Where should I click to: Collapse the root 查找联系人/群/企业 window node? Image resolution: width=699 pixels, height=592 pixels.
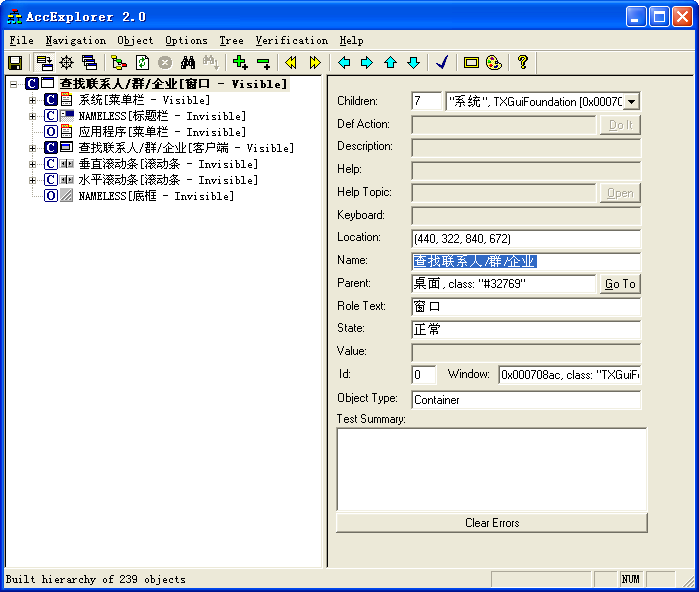click(14, 85)
